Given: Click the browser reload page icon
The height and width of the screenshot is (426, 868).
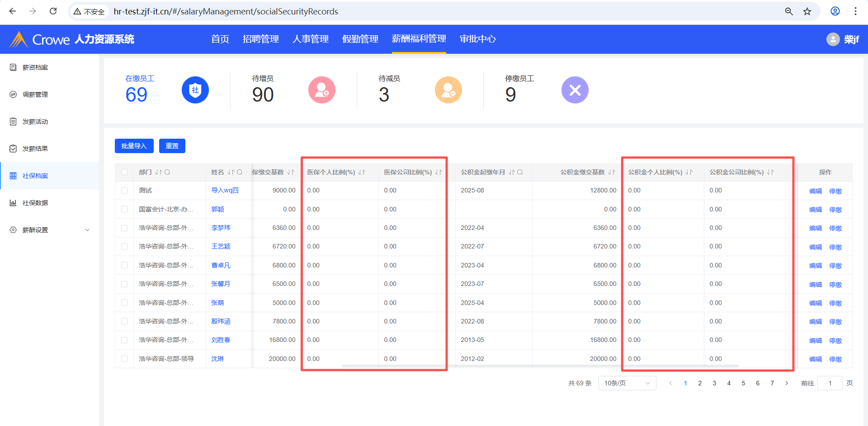Looking at the screenshot, I should click(53, 11).
